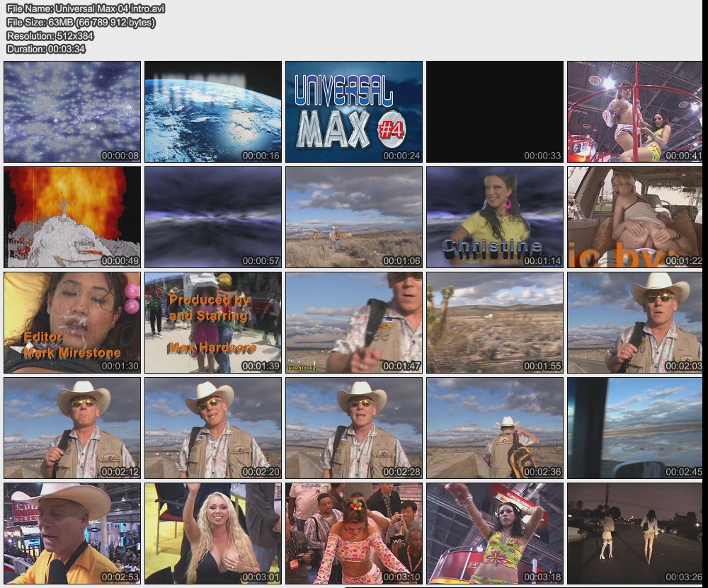Image resolution: width=708 pixels, height=588 pixels.
Task: Open the Universal Max #4 title thumbnail
Action: pos(353,112)
